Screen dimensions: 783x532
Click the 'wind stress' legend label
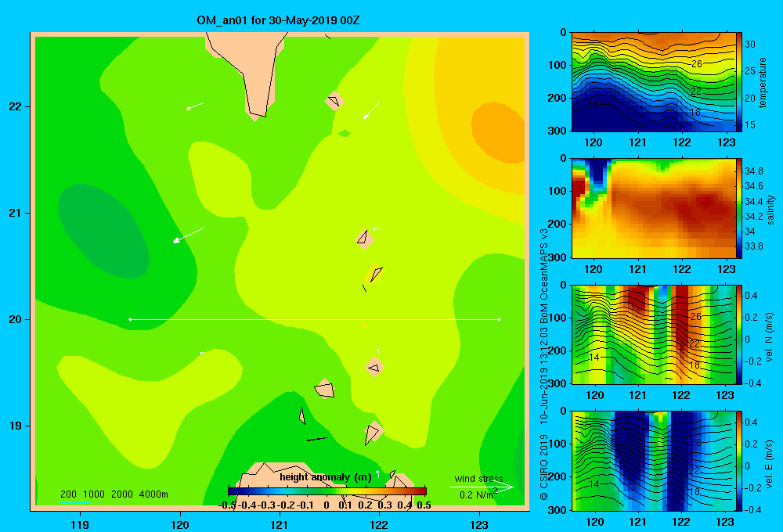click(x=479, y=478)
